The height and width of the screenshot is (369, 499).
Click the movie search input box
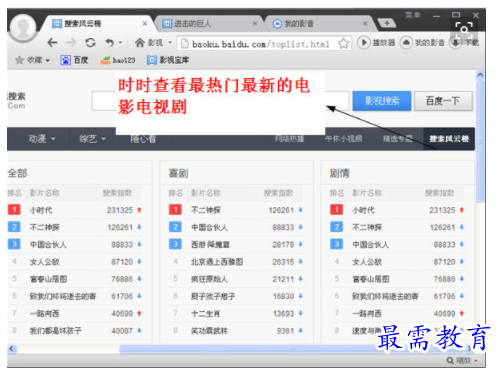point(220,101)
